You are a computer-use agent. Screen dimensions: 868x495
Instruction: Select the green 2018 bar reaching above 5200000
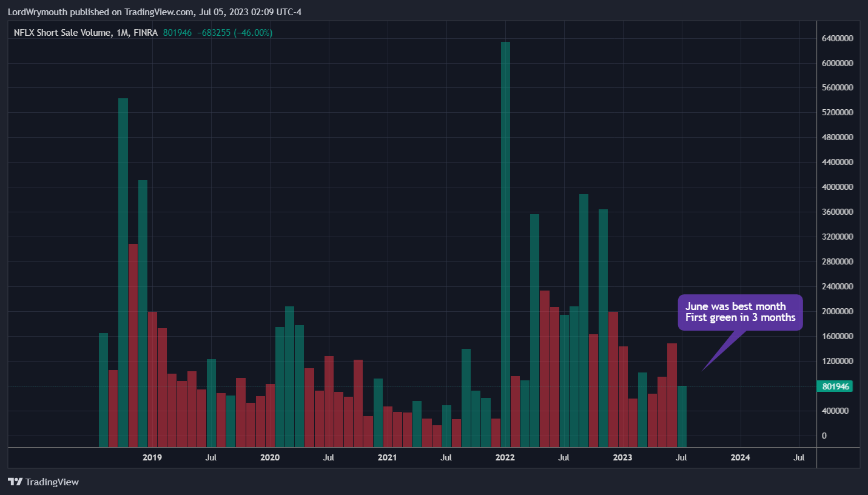tap(123, 272)
